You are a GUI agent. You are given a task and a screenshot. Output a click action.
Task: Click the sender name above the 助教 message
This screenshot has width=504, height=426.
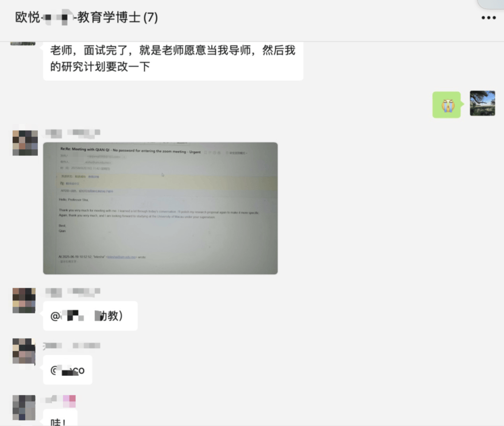pyautogui.click(x=73, y=292)
